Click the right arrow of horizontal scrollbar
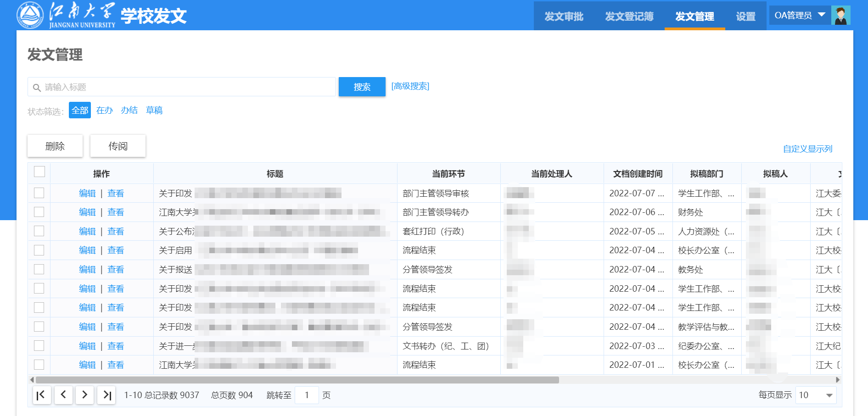This screenshot has height=416, width=868. pos(838,380)
